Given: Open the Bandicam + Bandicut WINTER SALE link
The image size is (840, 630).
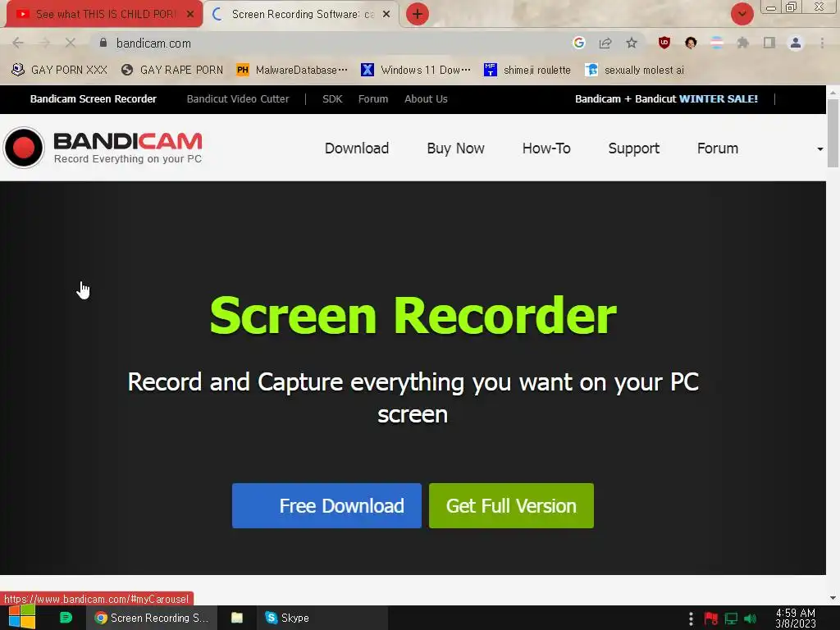Looking at the screenshot, I should [666, 99].
